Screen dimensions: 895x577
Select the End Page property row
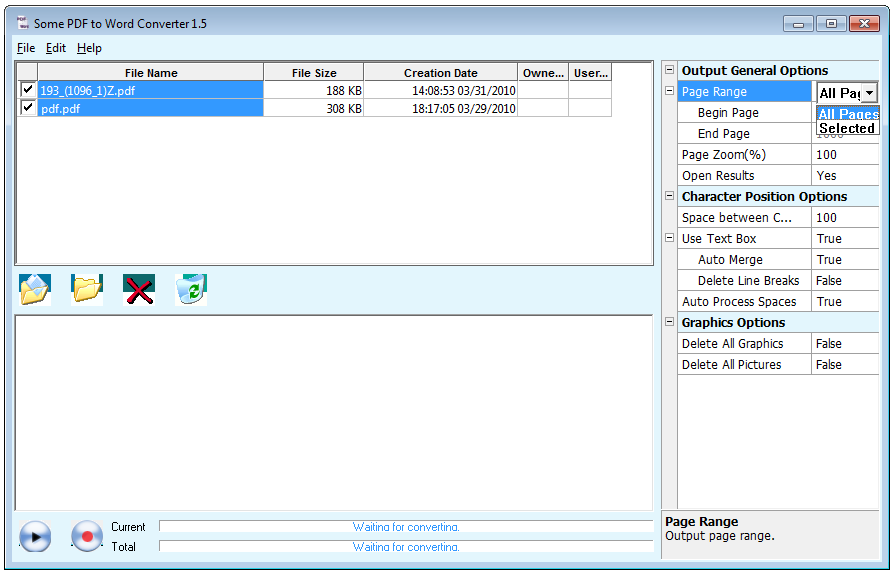pyautogui.click(x=744, y=134)
